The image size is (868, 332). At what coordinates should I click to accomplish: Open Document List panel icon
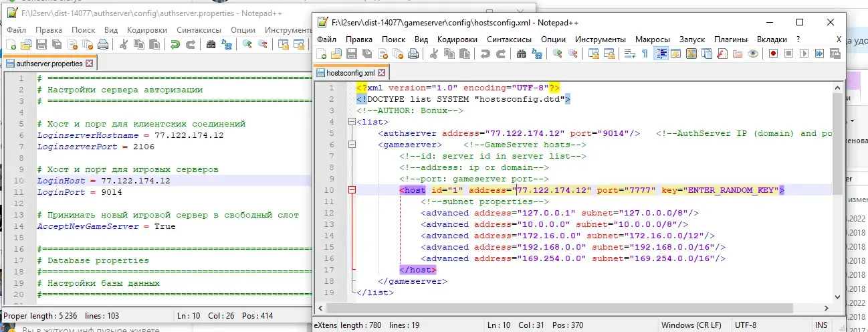[707, 54]
